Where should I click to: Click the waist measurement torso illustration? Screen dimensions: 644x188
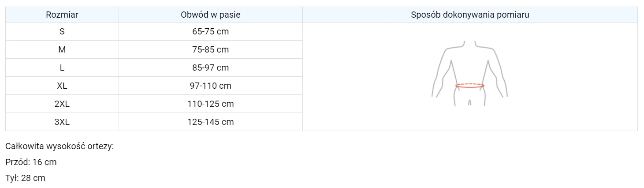point(470,73)
